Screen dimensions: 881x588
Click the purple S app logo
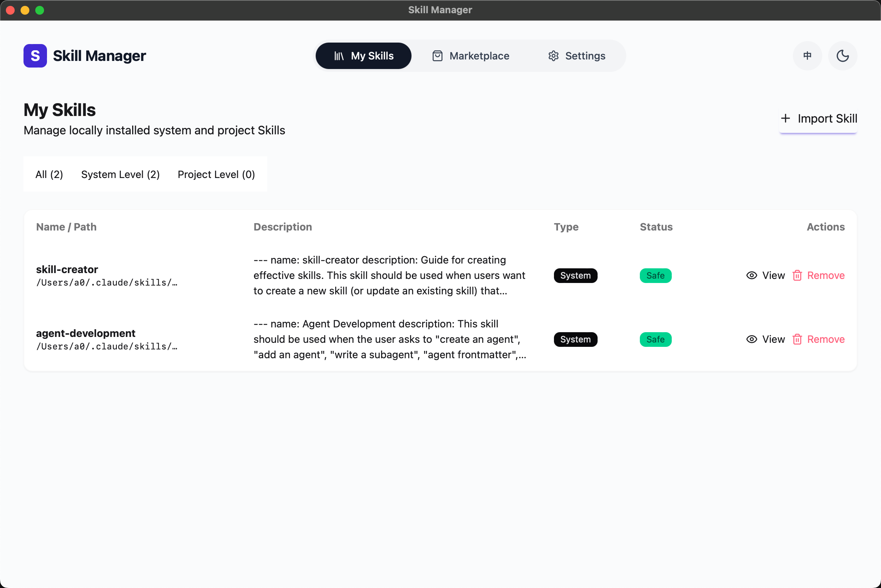[x=35, y=56]
